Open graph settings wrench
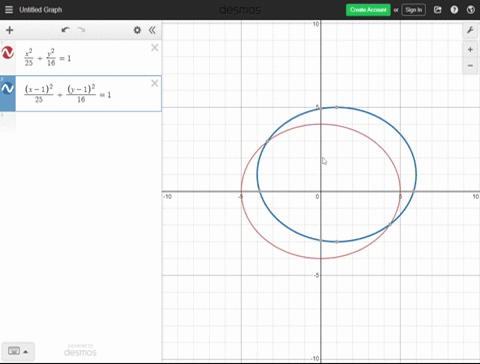 pos(470,30)
